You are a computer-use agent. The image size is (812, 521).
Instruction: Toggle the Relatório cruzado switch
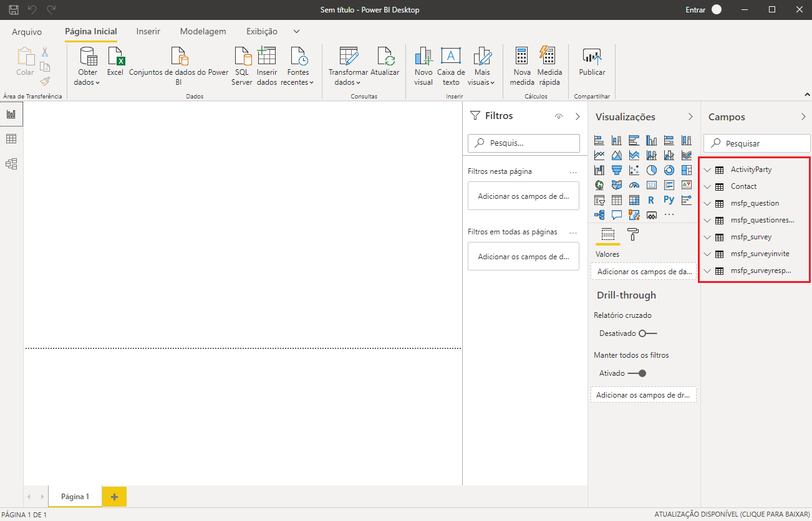pos(647,333)
